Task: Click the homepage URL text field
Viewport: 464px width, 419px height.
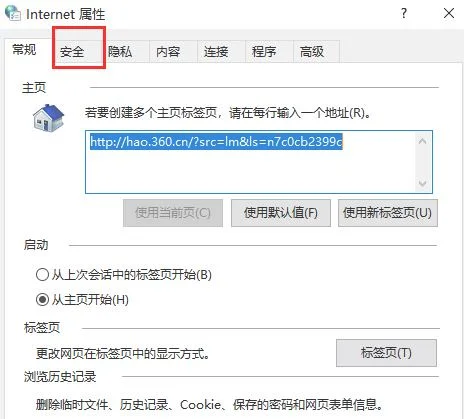Action: (x=250, y=162)
